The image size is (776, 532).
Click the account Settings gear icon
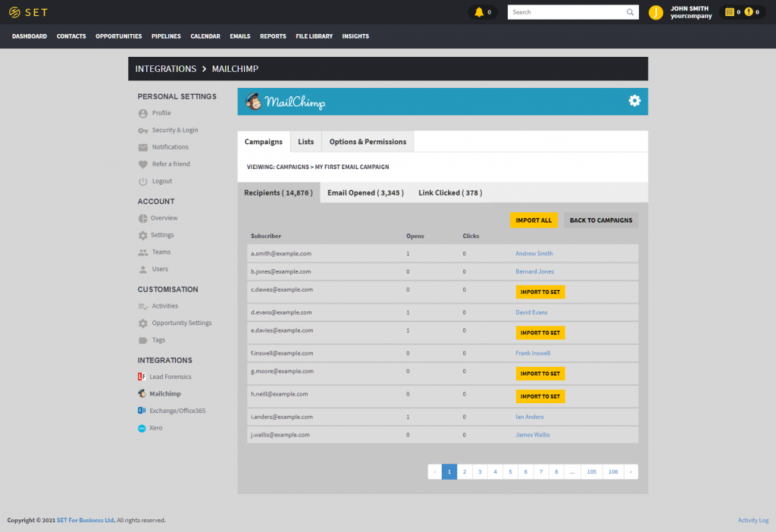(143, 235)
